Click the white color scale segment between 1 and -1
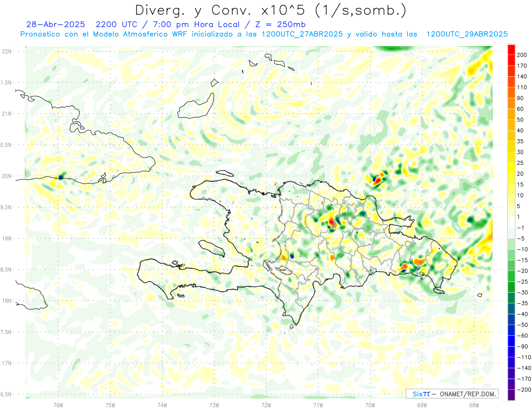 511,223
